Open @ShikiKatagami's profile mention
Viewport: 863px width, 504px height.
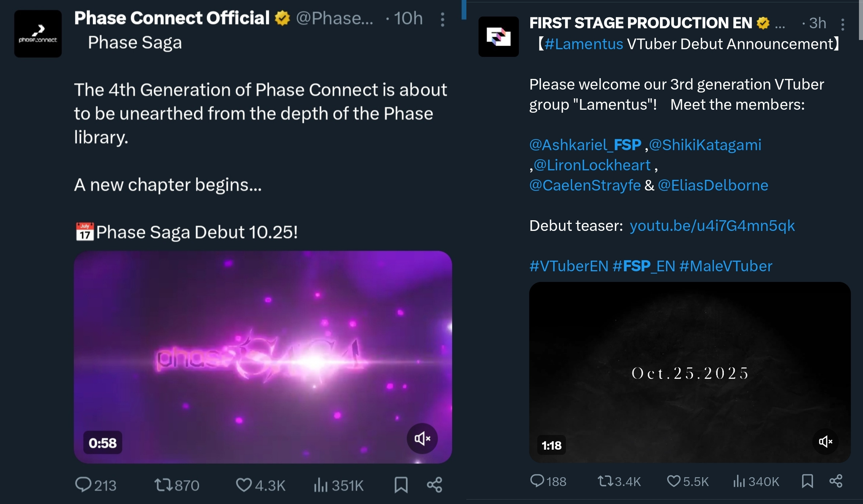pyautogui.click(x=705, y=145)
